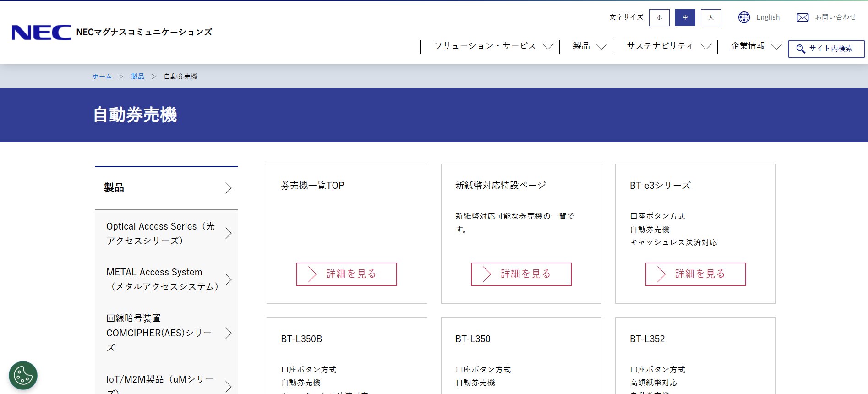The image size is (868, 394).
Task: Click the サイト内検索 search field
Action: 826,49
